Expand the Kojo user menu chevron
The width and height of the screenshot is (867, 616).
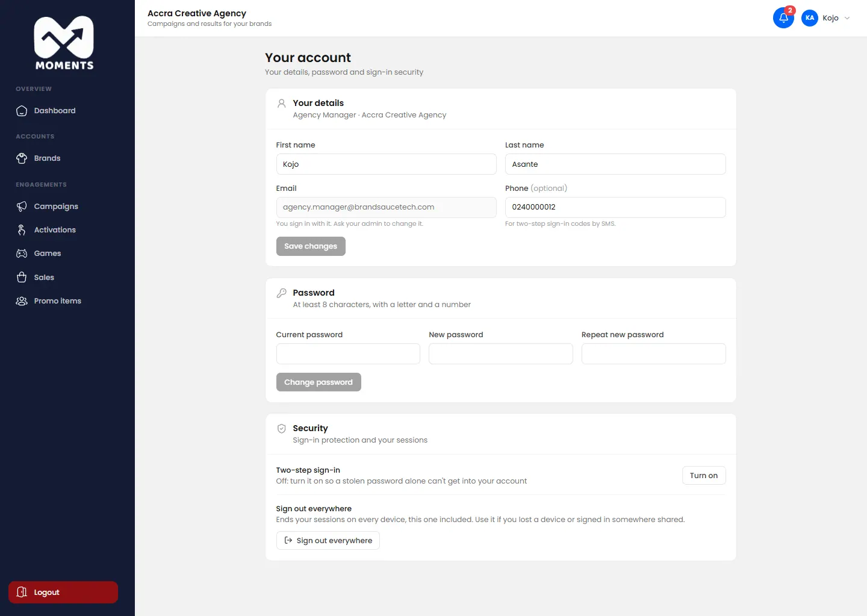[x=847, y=18]
